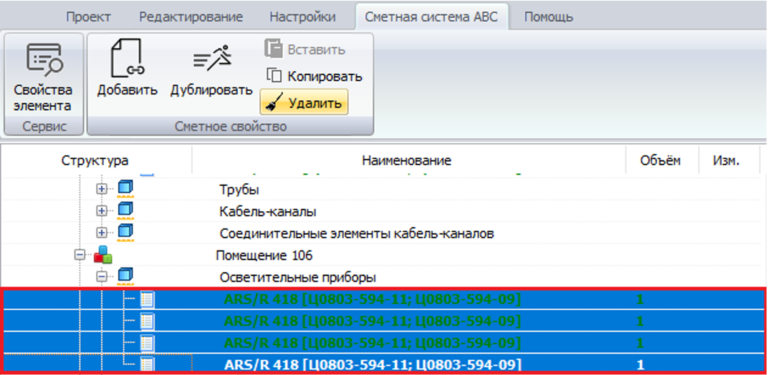Select the Кабель-каналы row text

point(268,212)
